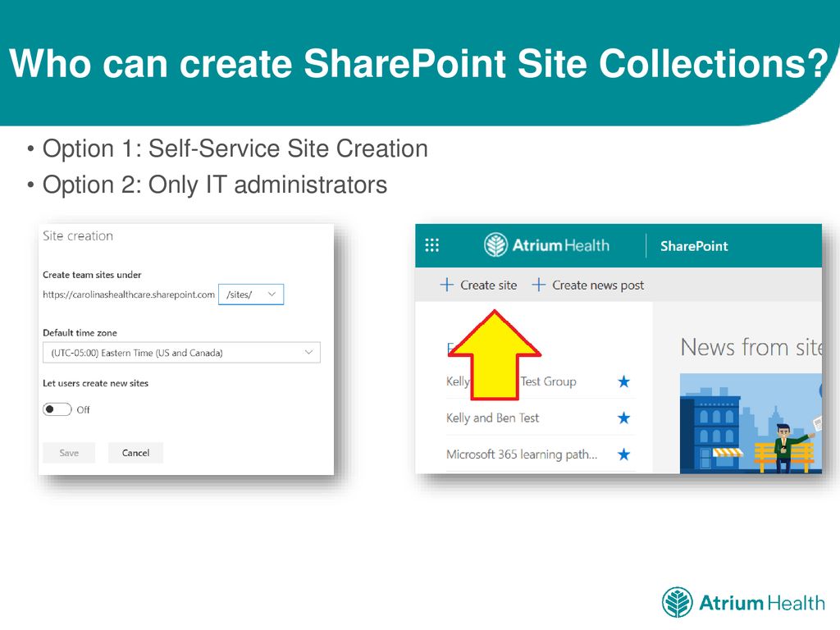The height and width of the screenshot is (630, 840).
Task: Open the news illustration thumbnail
Action: click(751, 423)
